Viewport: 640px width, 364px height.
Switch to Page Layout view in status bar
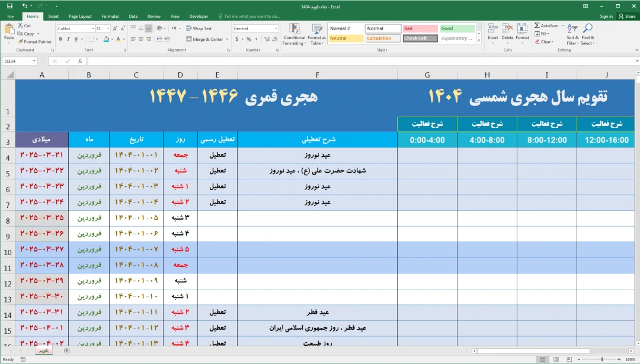555,359
